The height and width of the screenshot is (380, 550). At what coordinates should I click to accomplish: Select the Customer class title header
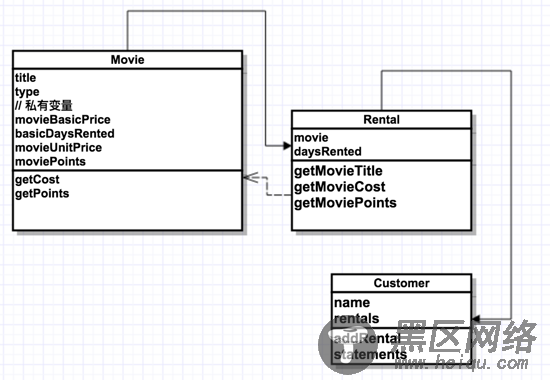[401, 283]
